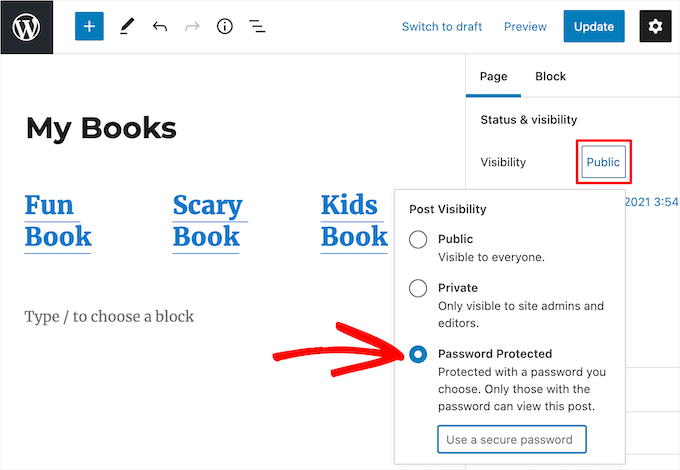680x470 pixels.
Task: Open the Fun Book link
Action: 57,221
